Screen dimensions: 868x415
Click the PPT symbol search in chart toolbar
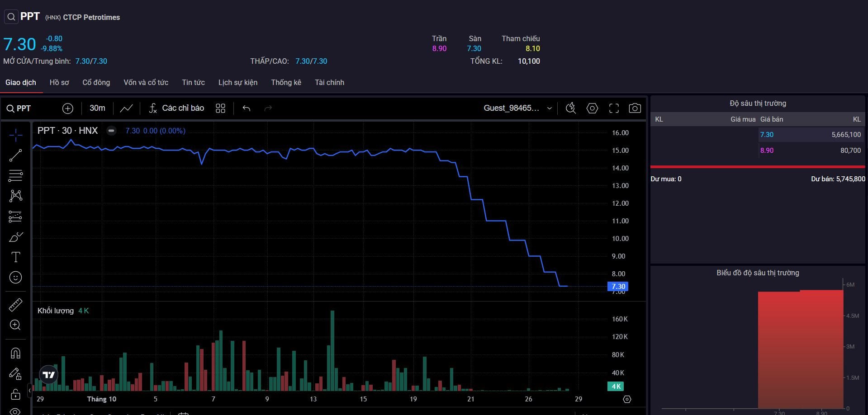pos(19,108)
